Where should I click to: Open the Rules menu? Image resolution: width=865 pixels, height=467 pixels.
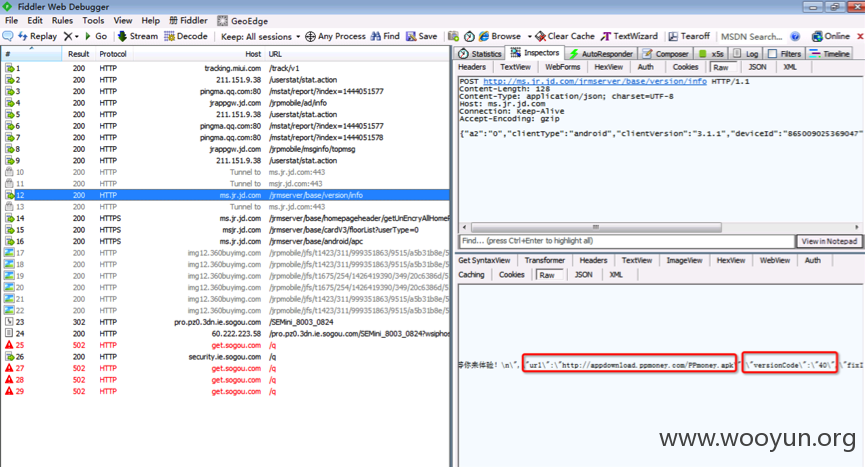pos(62,20)
